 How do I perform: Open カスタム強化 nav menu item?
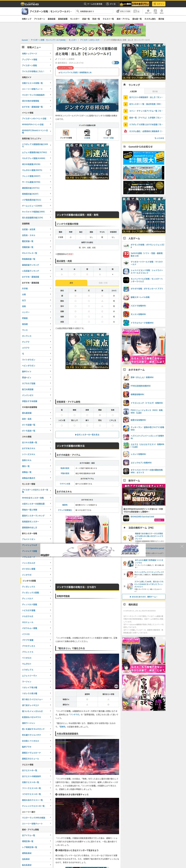[150, 19]
